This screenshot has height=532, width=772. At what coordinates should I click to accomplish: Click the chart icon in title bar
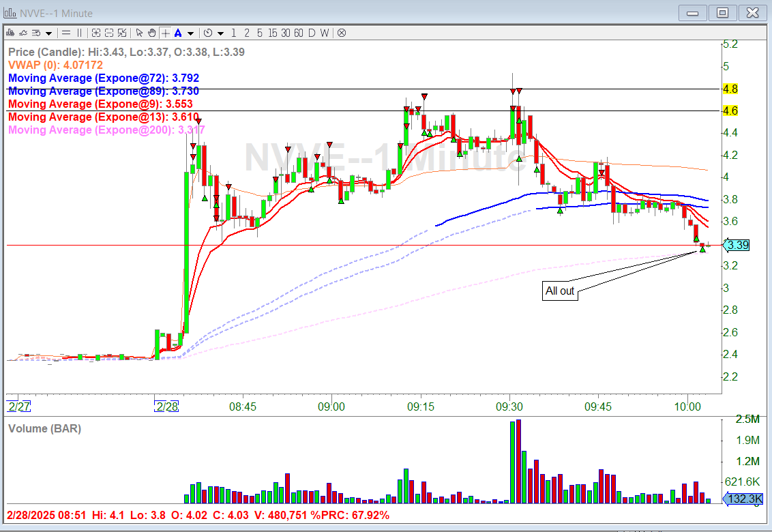(10, 13)
